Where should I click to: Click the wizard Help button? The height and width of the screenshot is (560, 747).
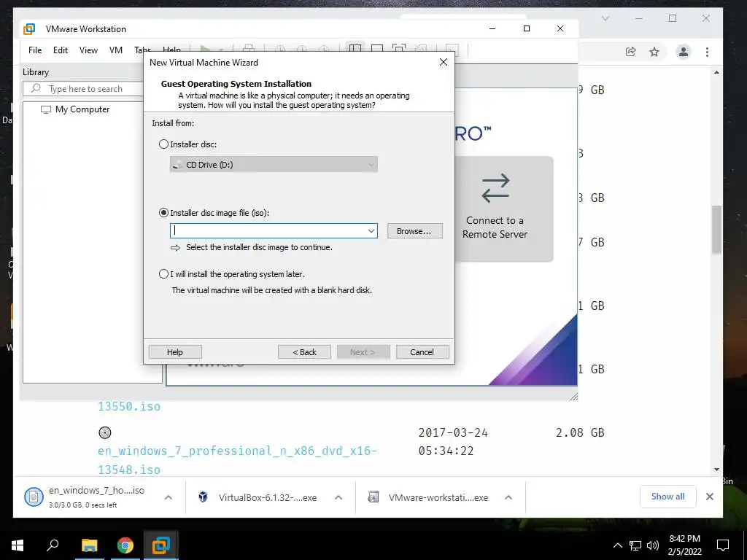[175, 352]
